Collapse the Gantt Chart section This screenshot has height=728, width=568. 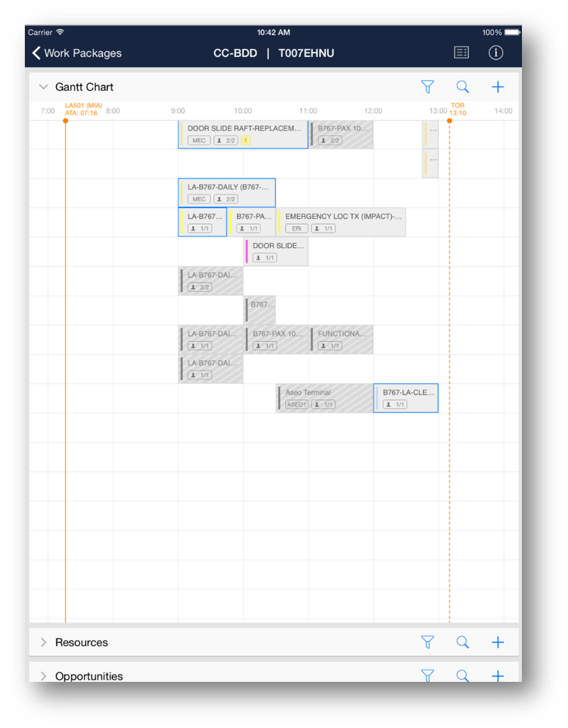tap(44, 87)
